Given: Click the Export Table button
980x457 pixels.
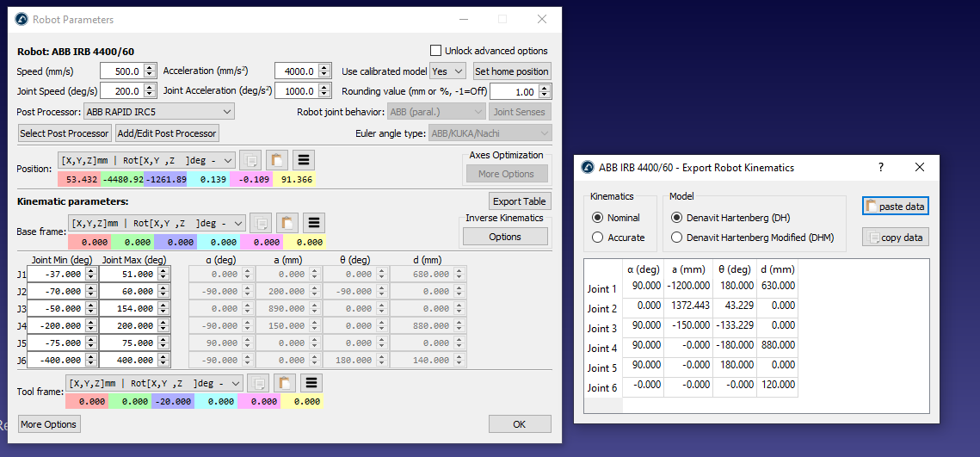Looking at the screenshot, I should click(x=520, y=201).
